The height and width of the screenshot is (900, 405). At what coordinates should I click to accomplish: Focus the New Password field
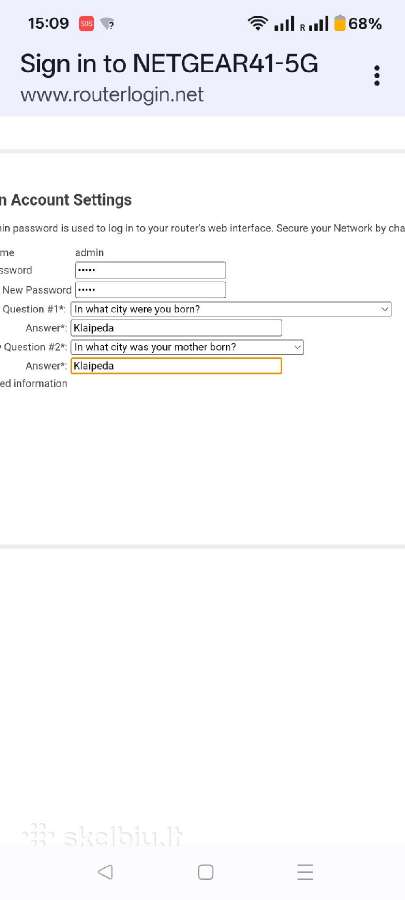pos(150,289)
